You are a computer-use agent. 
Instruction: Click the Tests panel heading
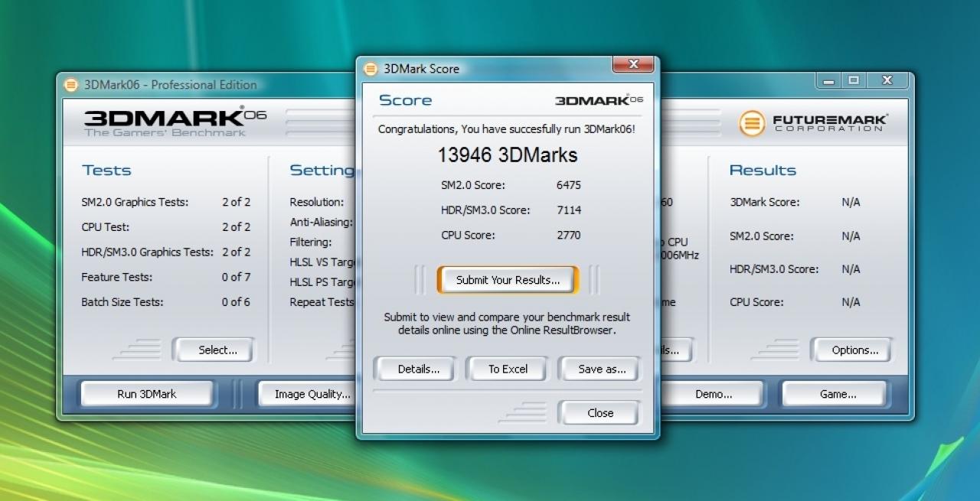click(x=106, y=171)
